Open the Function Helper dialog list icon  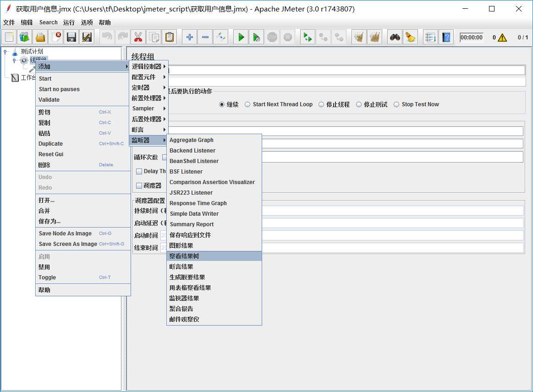(x=430, y=37)
